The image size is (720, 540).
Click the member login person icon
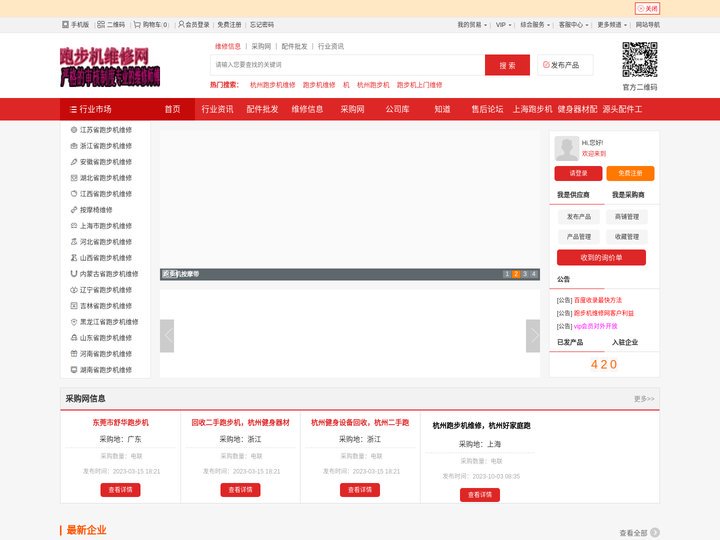[x=181, y=24]
